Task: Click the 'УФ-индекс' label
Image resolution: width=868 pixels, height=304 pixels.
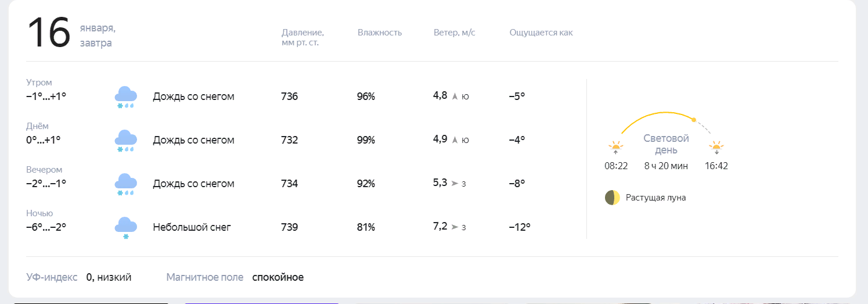Action: (x=52, y=277)
